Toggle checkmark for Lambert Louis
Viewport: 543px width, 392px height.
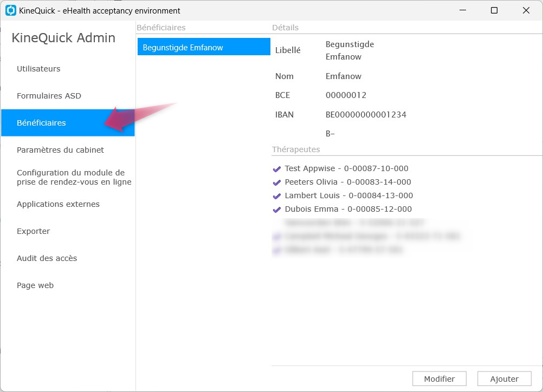coord(277,196)
